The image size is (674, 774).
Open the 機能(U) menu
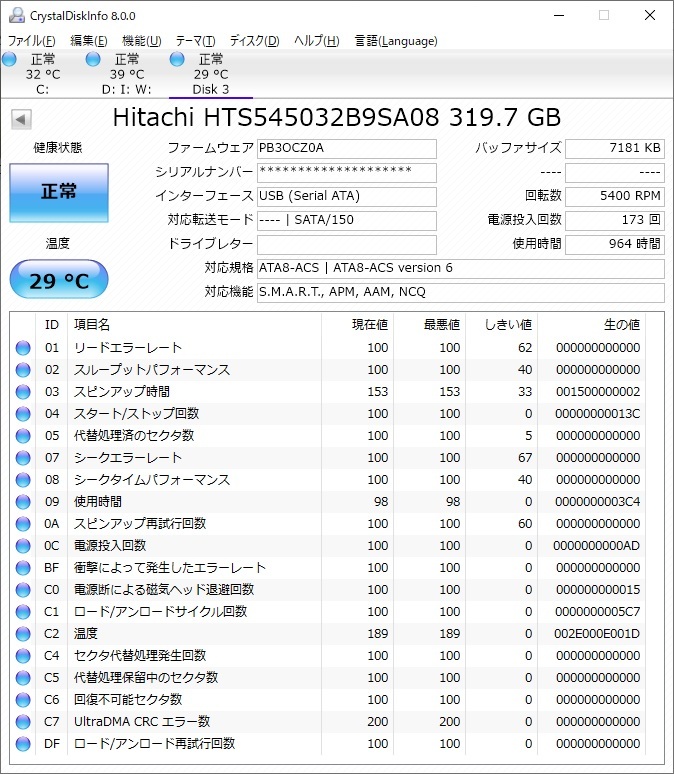142,41
